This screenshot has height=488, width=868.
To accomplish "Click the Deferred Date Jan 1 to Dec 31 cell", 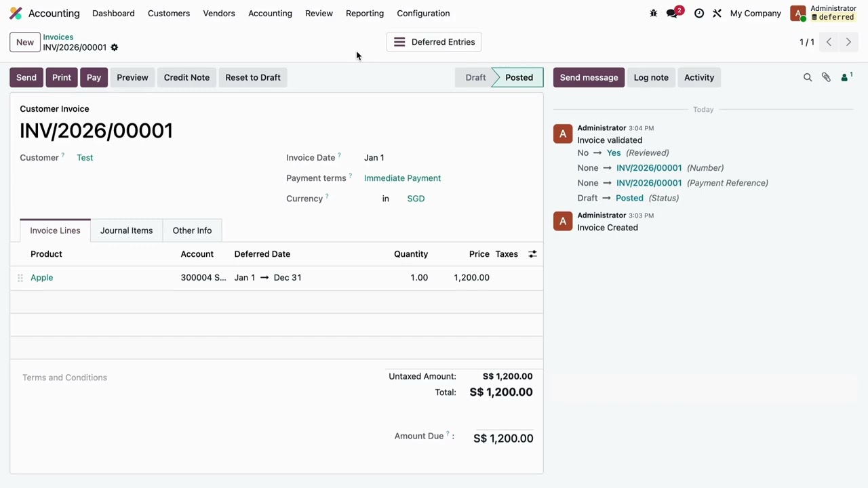I will pos(268,278).
